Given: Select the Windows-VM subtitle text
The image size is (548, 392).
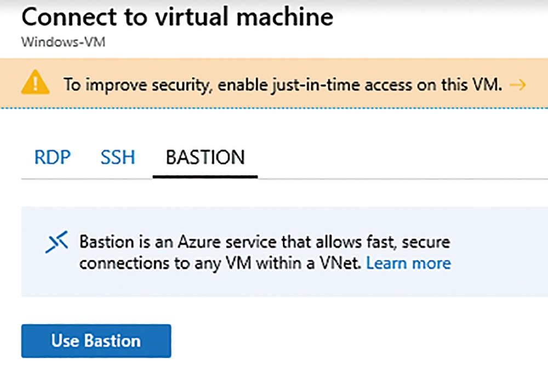Looking at the screenshot, I should click(63, 42).
